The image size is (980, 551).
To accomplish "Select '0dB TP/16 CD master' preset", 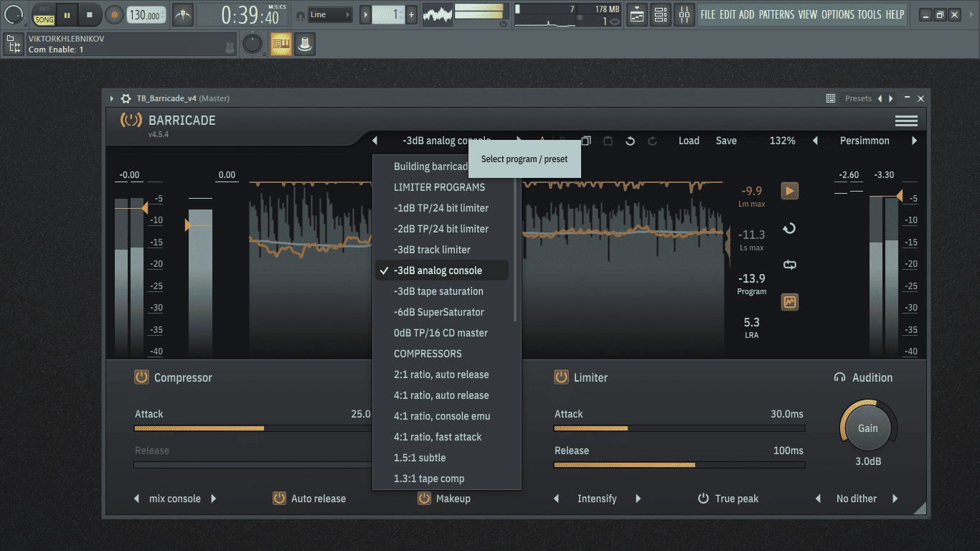I will tap(441, 333).
